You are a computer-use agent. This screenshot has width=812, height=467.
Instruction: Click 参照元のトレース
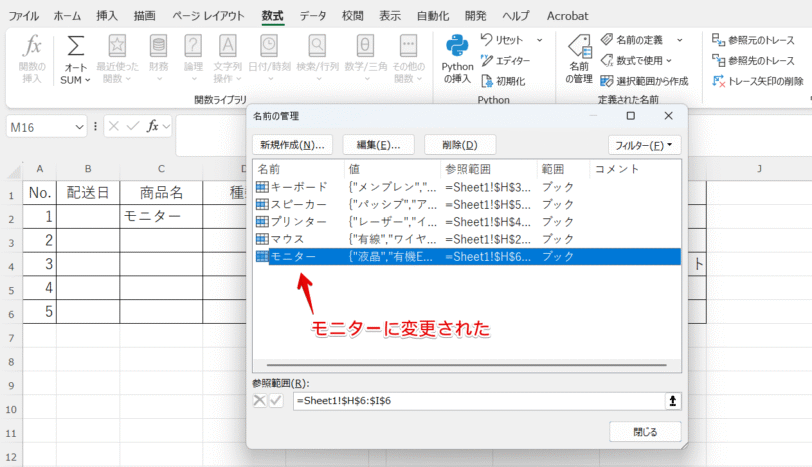click(x=753, y=40)
